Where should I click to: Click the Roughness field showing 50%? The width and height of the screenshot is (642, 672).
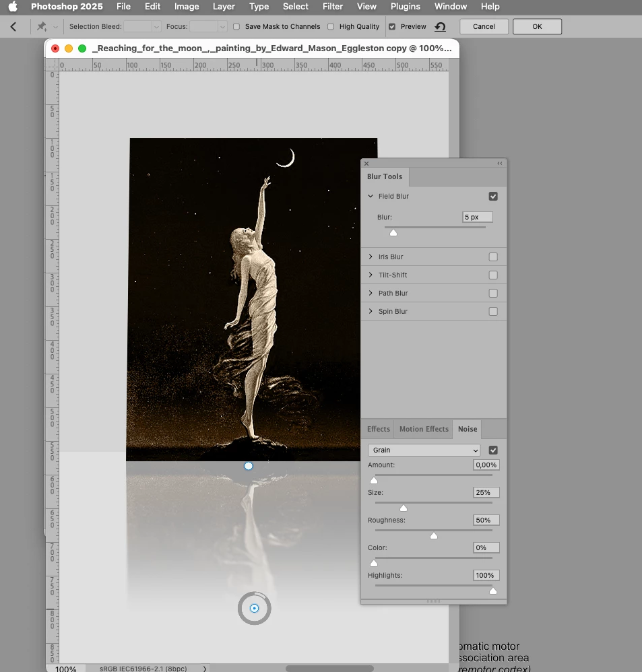click(x=486, y=520)
